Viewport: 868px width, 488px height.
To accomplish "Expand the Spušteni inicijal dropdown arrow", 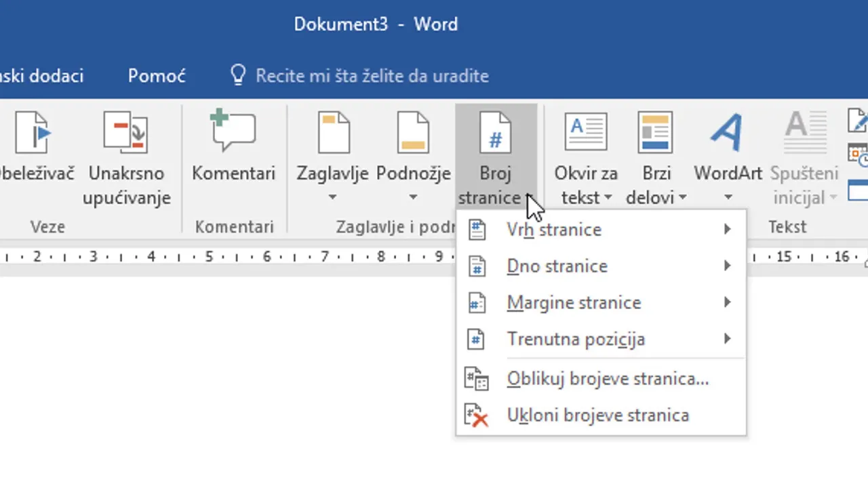I will (x=832, y=198).
